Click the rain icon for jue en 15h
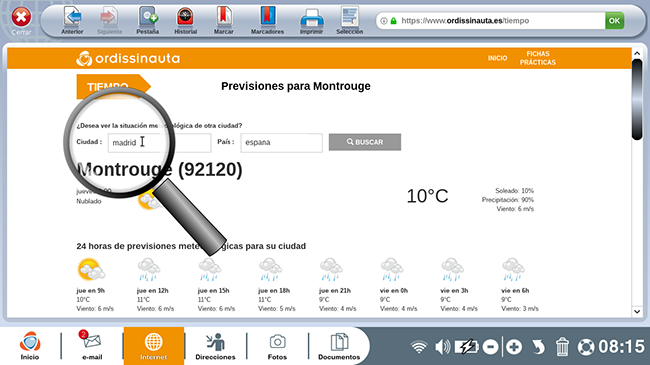 click(x=210, y=270)
